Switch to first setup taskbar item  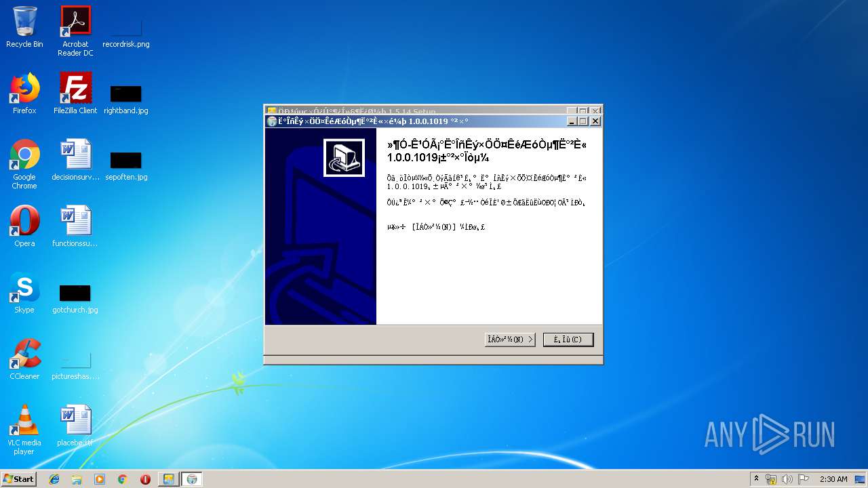(x=168, y=479)
